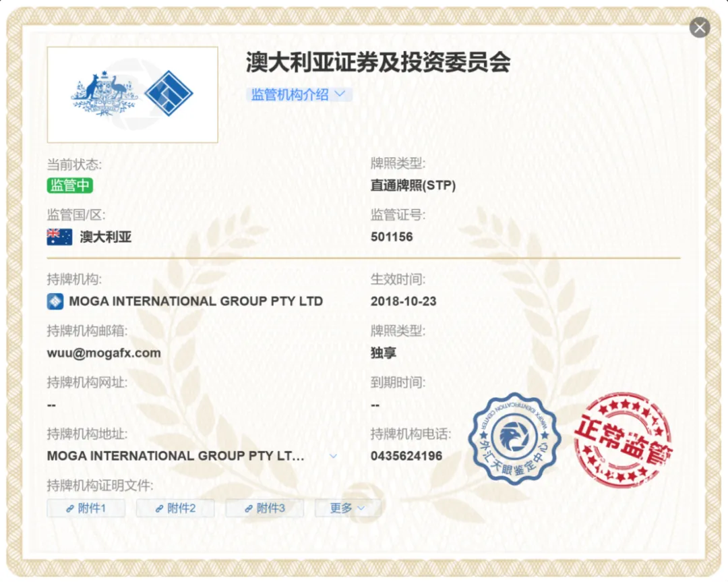Viewport: 728px width, 582px height.
Task: Click the red 正常监管 stamp
Action: click(x=623, y=440)
